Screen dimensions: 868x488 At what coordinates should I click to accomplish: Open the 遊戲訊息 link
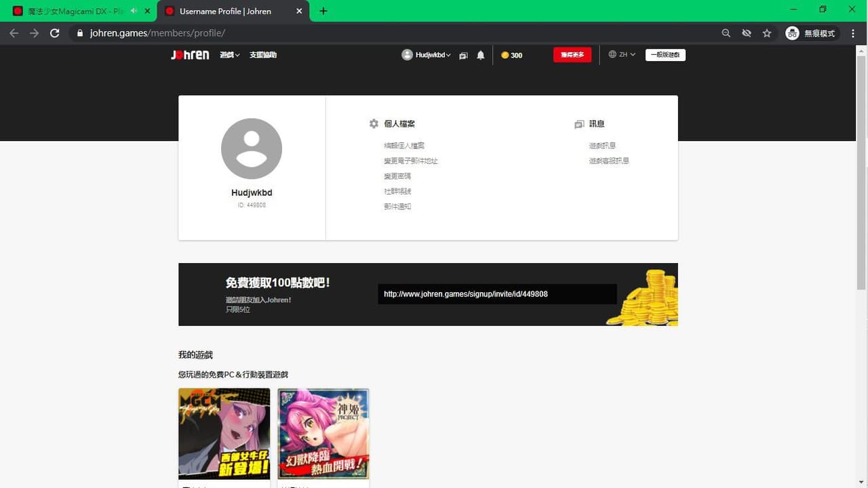[x=602, y=146]
